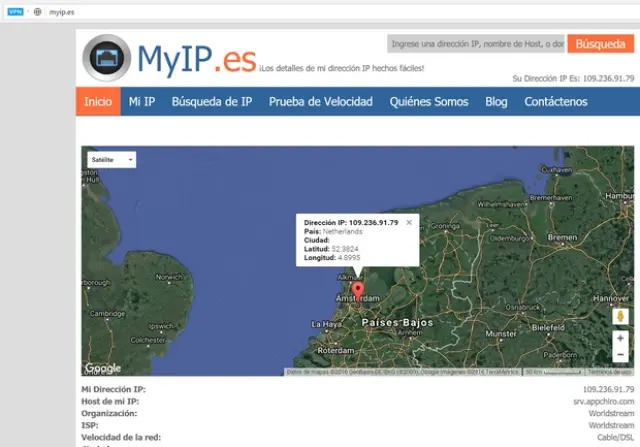Zoom out on the map

click(620, 357)
